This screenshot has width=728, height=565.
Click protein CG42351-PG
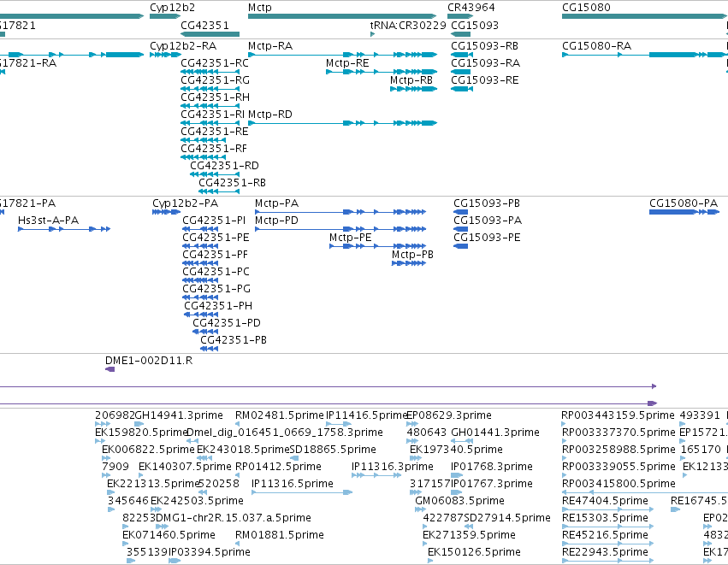click(216, 289)
